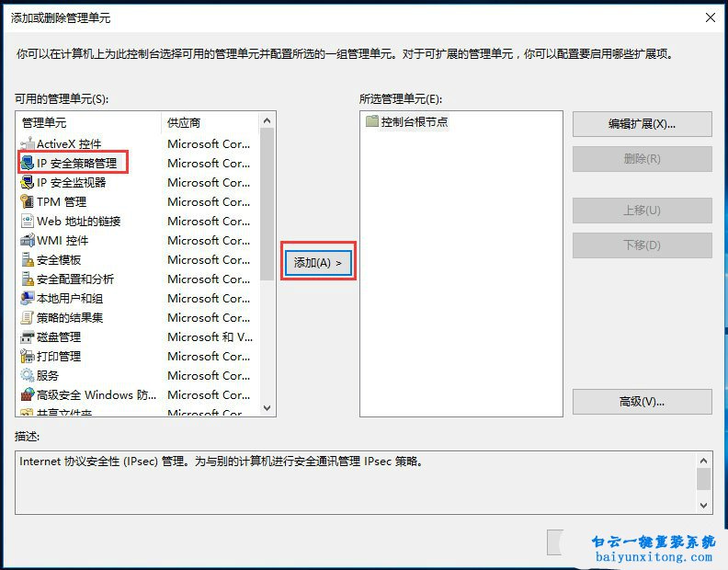Image resolution: width=728 pixels, height=570 pixels.
Task: Select the 策略的结果集 text
Action: click(70, 317)
